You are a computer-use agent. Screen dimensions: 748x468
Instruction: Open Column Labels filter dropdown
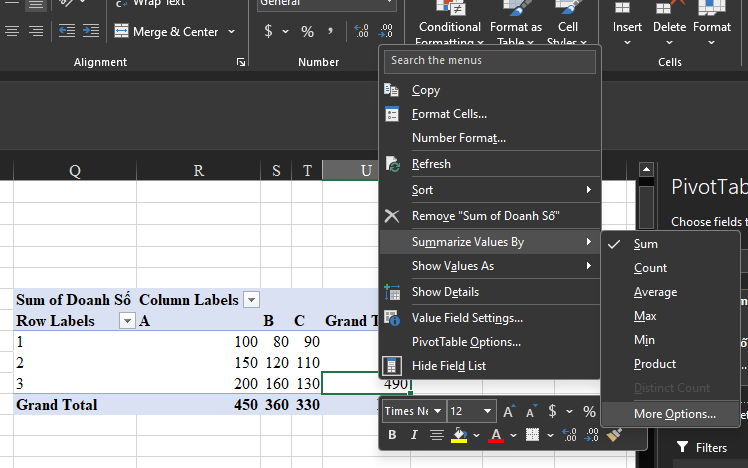(251, 300)
